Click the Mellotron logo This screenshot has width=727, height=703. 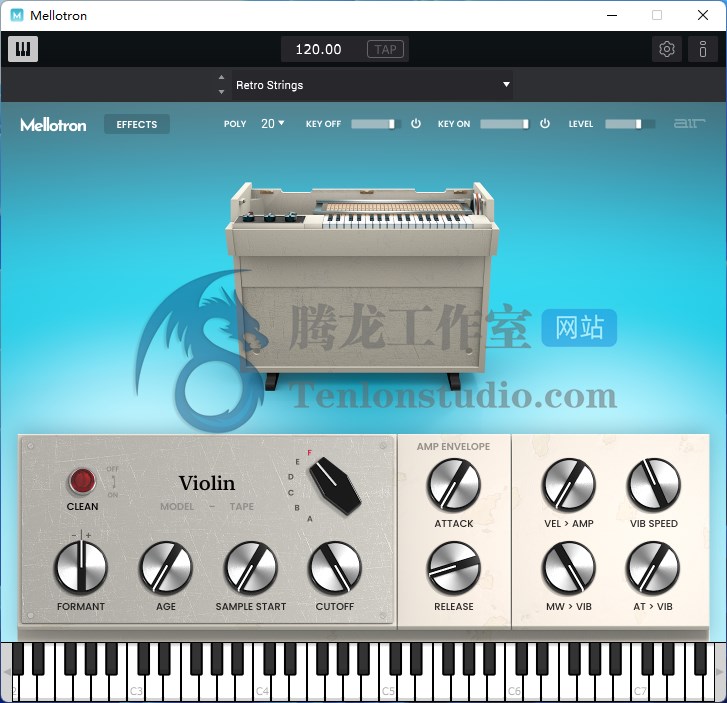coord(53,124)
